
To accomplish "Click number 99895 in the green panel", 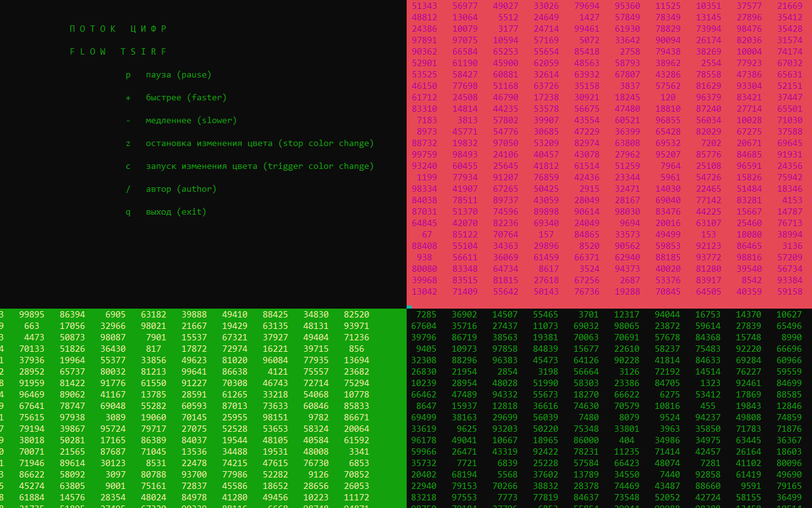I will [x=32, y=314].
